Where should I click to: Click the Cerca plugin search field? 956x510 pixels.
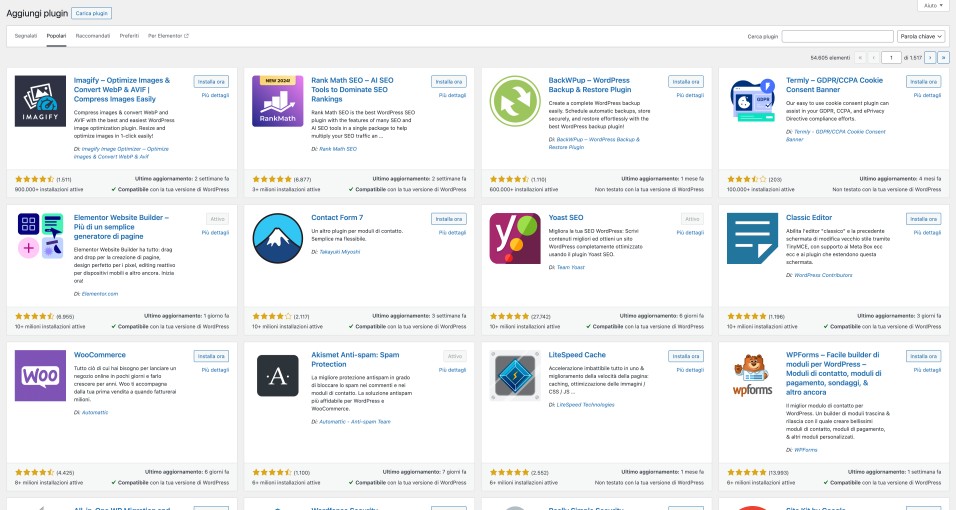coord(838,36)
